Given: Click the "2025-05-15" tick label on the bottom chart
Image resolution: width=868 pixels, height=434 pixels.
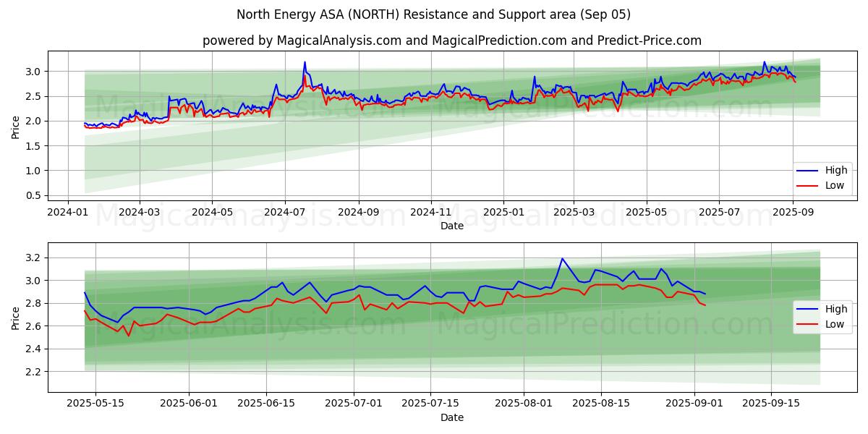Looking at the screenshot, I should point(95,403).
